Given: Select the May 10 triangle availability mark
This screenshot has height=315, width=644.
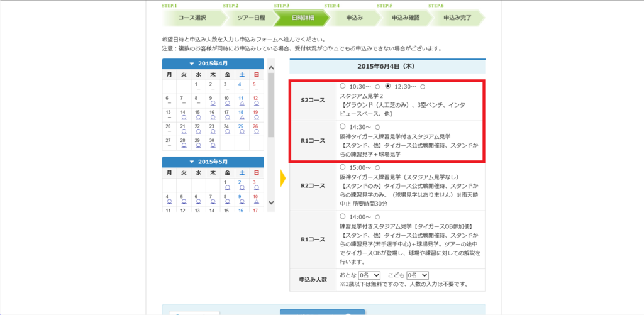Looking at the screenshot, I should 256,201.
